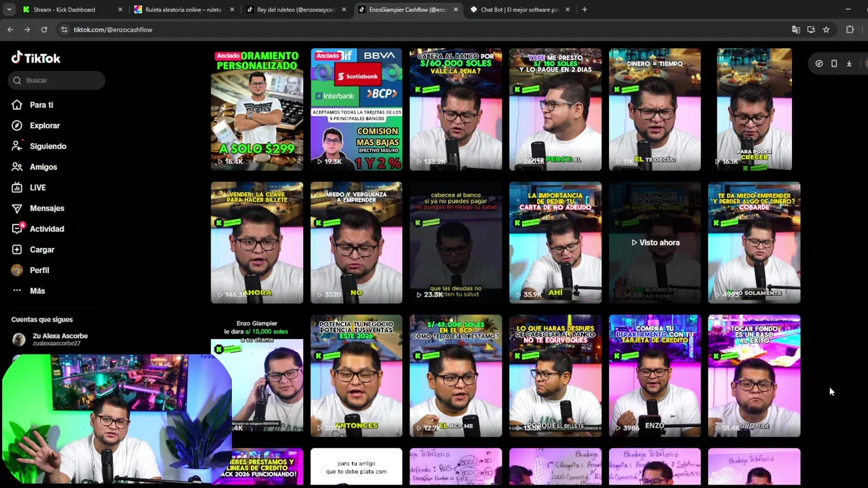
Task: Click the compass icon in floating toolbar
Action: point(819,64)
